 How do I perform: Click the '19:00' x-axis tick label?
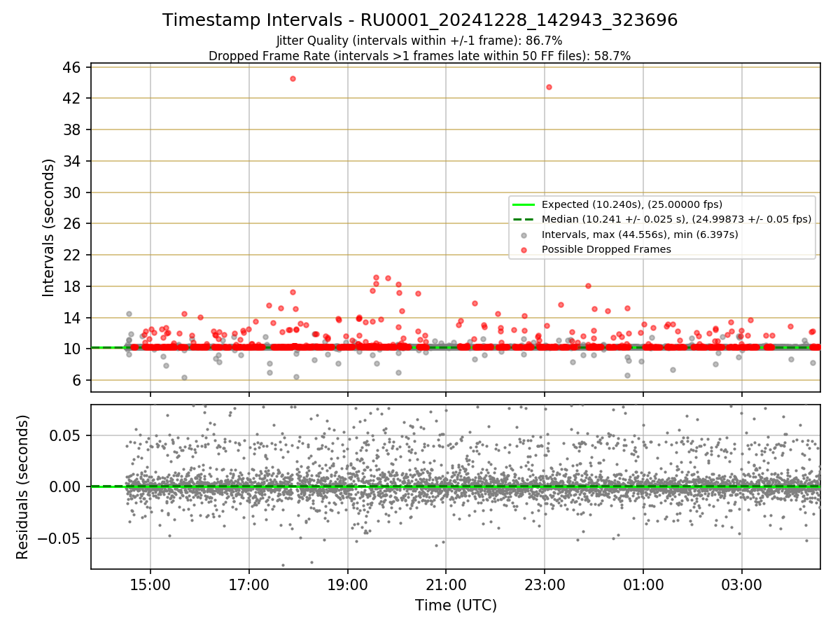[348, 584]
